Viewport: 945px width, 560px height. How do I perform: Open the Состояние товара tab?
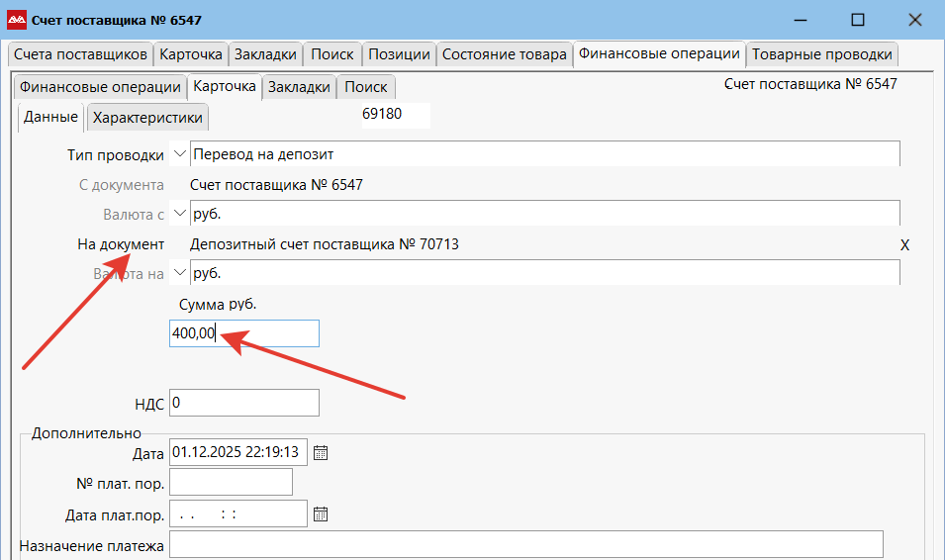pos(504,54)
